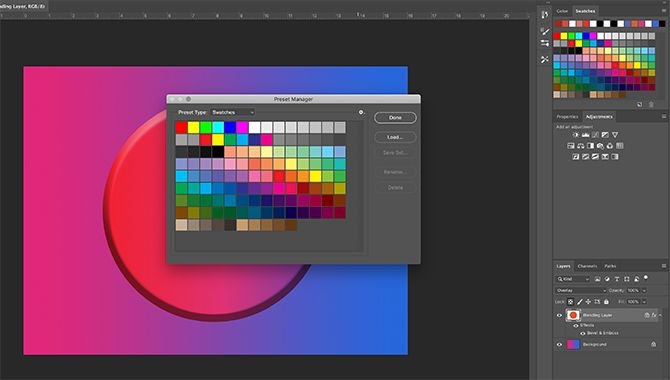Image resolution: width=670 pixels, height=380 pixels.
Task: Open the Overlay blend mode dropdown
Action: point(581,291)
